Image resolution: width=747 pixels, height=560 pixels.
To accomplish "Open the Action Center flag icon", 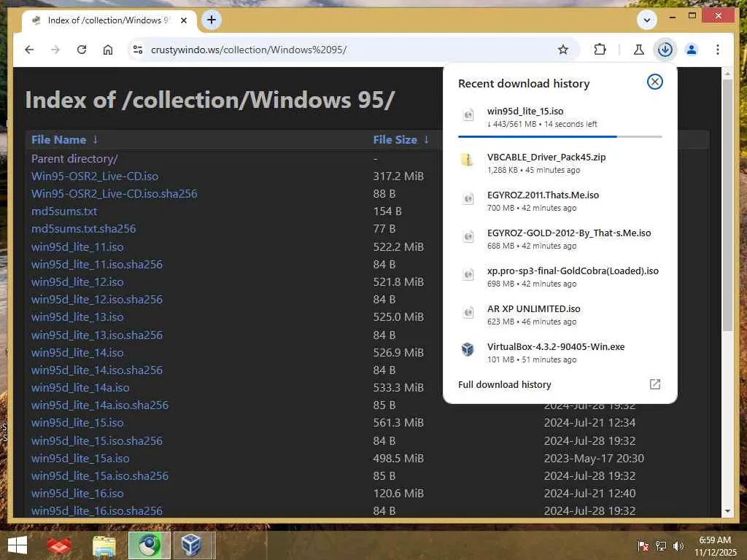I will (643, 545).
